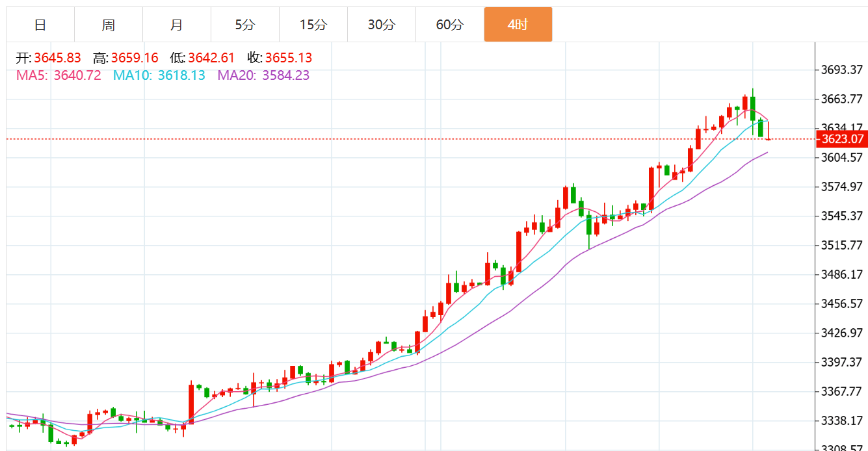Click the 3693.37 label on price axis
The width and height of the screenshot is (868, 451).
pos(841,70)
